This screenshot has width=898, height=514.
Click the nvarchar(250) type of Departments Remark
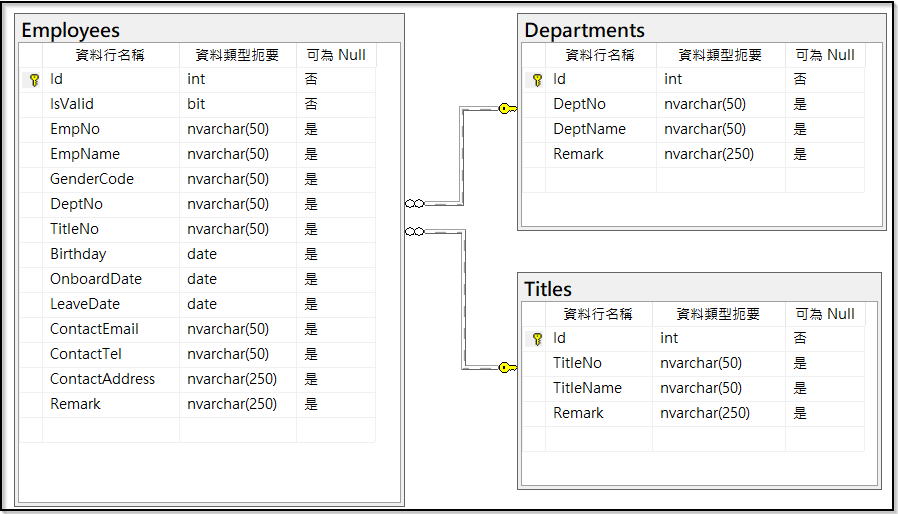click(x=709, y=154)
